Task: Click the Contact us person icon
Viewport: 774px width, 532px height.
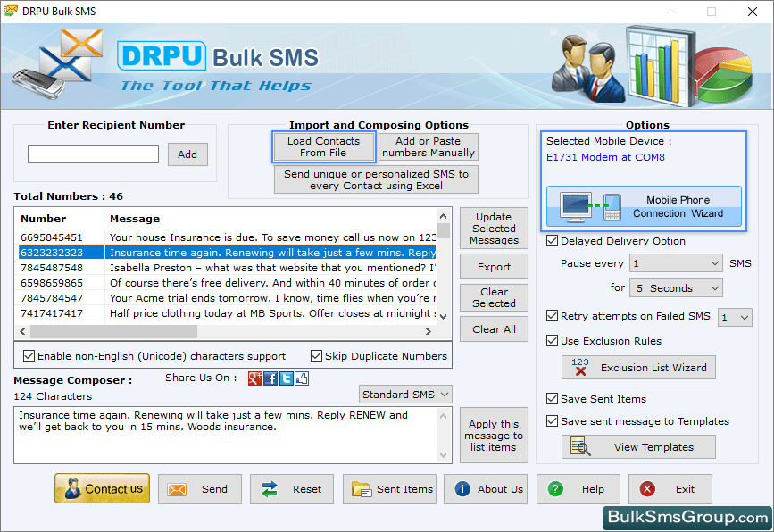Action: (x=72, y=488)
